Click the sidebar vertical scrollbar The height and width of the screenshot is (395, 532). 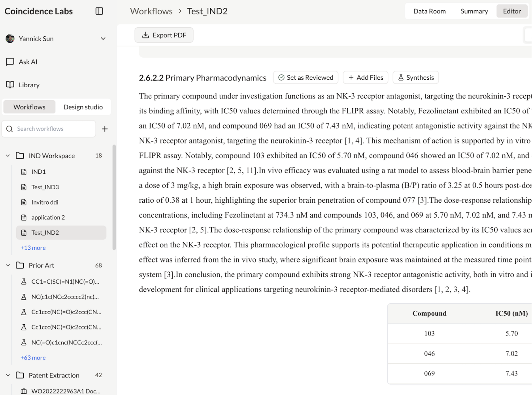point(114,197)
